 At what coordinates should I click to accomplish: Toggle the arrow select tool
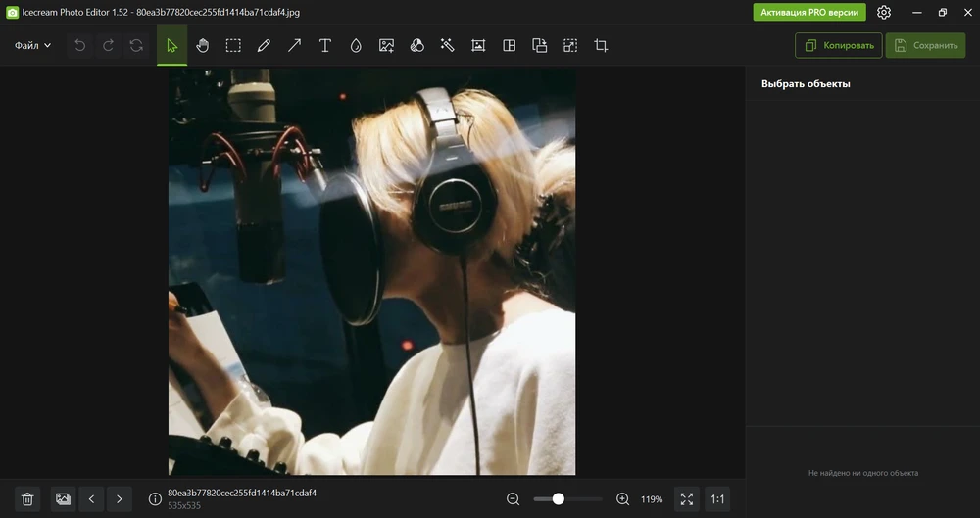click(x=172, y=45)
